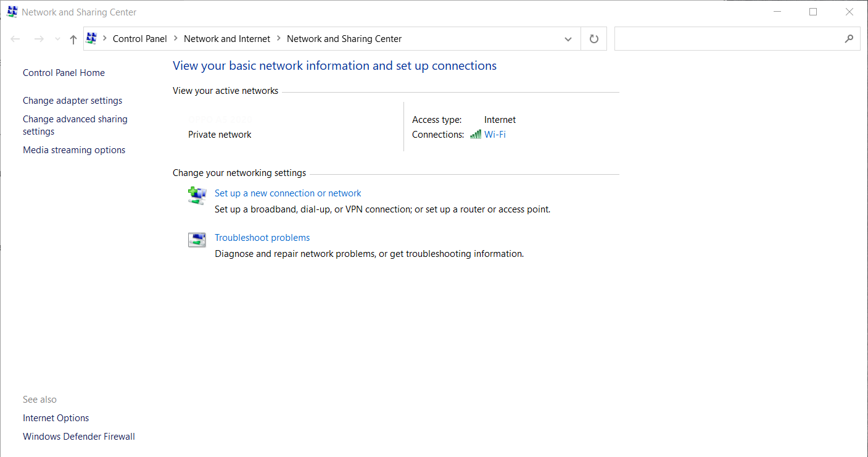Open Windows Defender Firewall
Screen dimensions: 868x457
[x=78, y=436]
